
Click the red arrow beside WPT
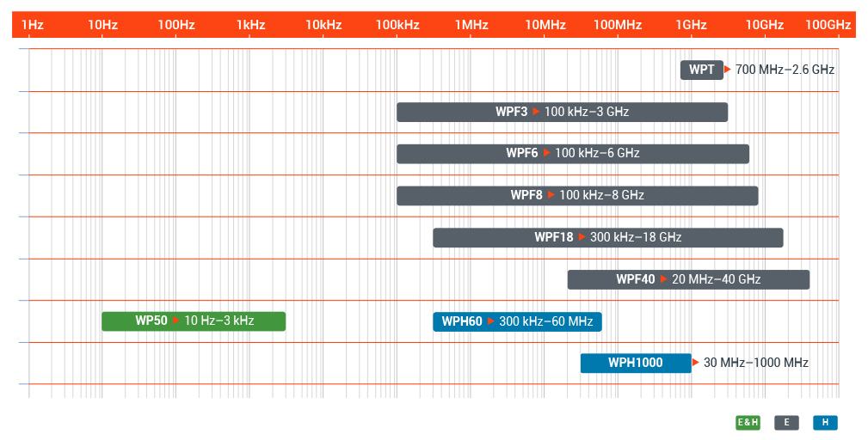pyautogui.click(x=728, y=70)
